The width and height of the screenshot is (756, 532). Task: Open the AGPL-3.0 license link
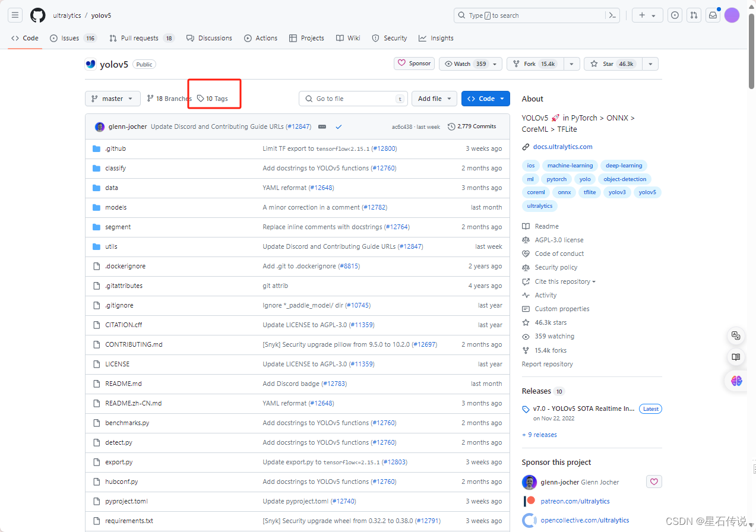pyautogui.click(x=559, y=240)
